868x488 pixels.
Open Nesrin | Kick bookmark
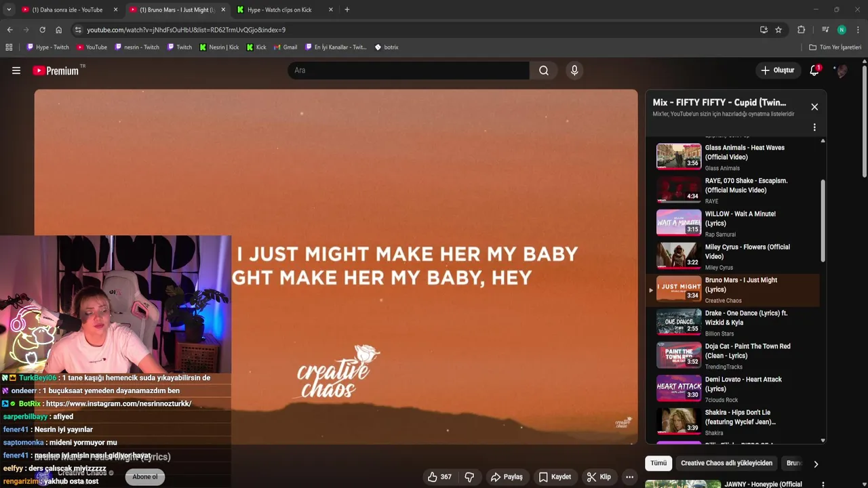(219, 47)
